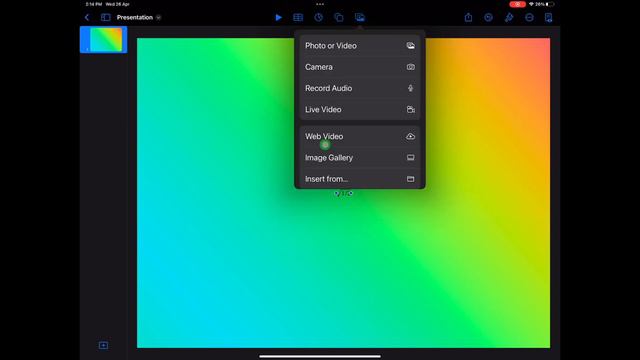Select Image Gallery entry
The width and height of the screenshot is (640, 360).
pyautogui.click(x=360, y=158)
